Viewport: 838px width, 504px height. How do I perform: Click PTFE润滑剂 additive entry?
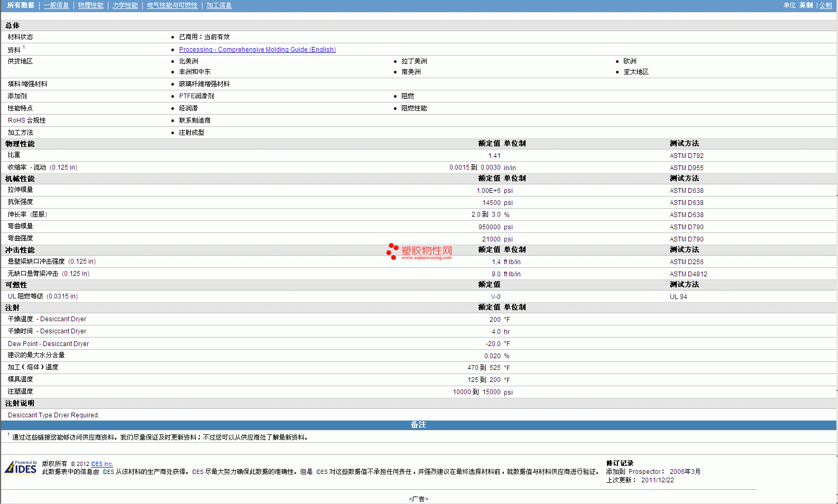click(x=196, y=96)
